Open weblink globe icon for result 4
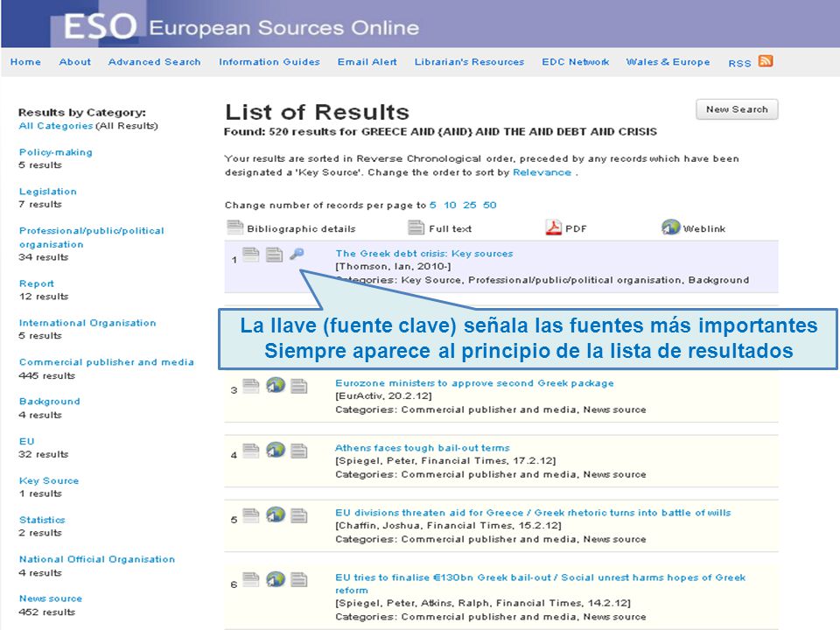Image resolution: width=840 pixels, height=630 pixels. (276, 450)
